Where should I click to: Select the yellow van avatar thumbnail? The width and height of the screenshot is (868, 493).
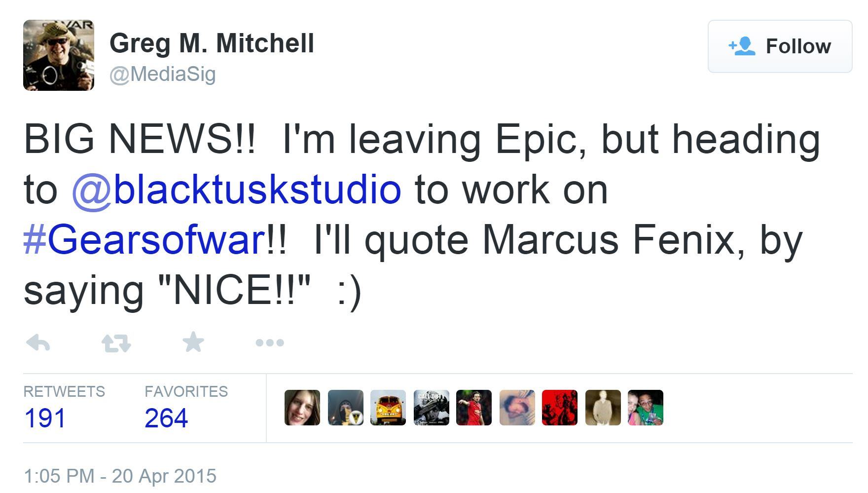[x=388, y=408]
